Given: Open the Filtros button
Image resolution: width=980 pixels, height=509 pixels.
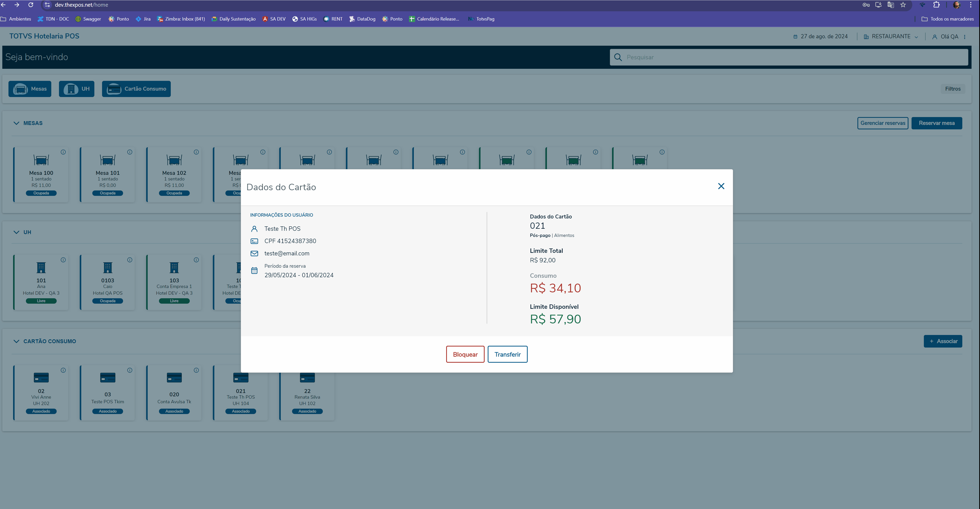Looking at the screenshot, I should [952, 89].
